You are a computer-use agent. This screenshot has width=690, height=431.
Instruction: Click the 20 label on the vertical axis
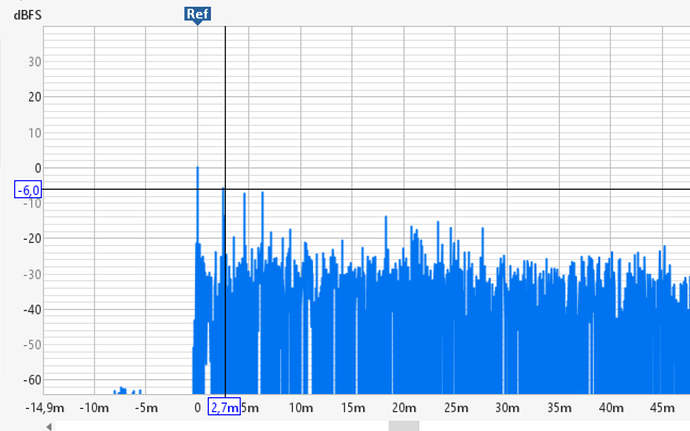pyautogui.click(x=33, y=97)
